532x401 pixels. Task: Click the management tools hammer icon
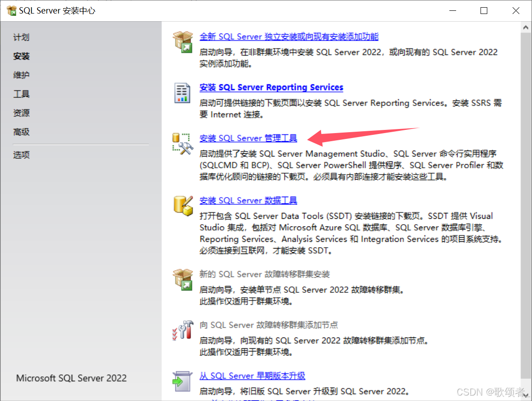182,144
